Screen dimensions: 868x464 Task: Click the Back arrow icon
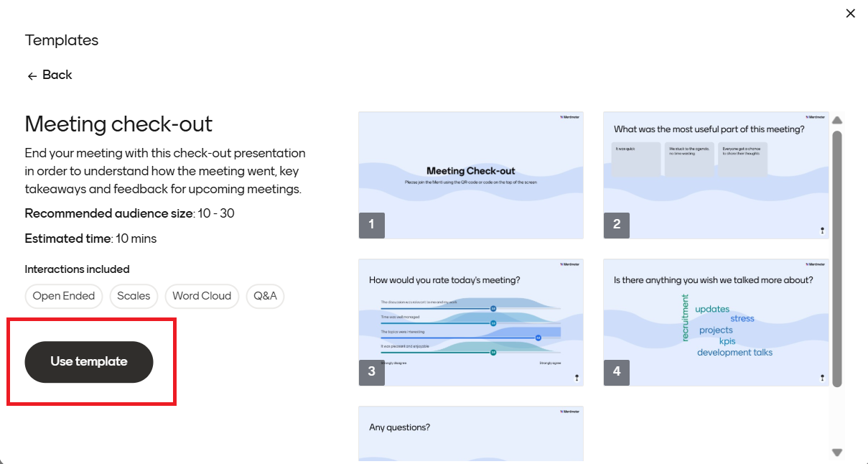(x=32, y=76)
